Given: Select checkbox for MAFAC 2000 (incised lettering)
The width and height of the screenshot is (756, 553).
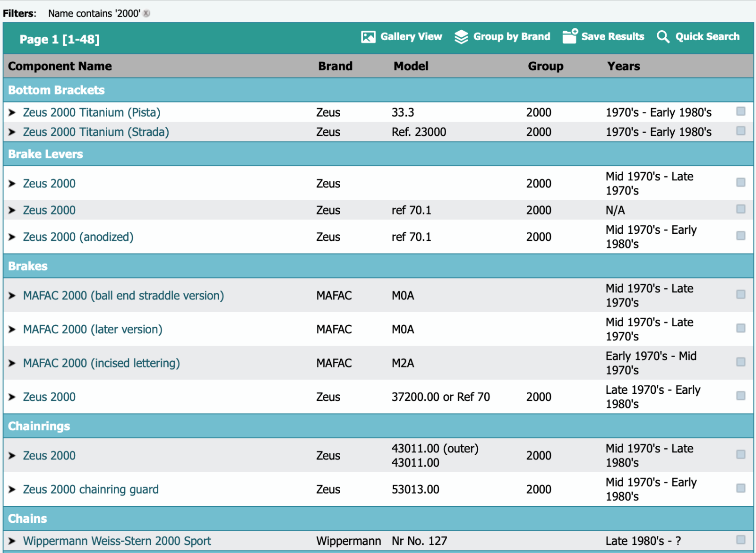Looking at the screenshot, I should (x=740, y=362).
